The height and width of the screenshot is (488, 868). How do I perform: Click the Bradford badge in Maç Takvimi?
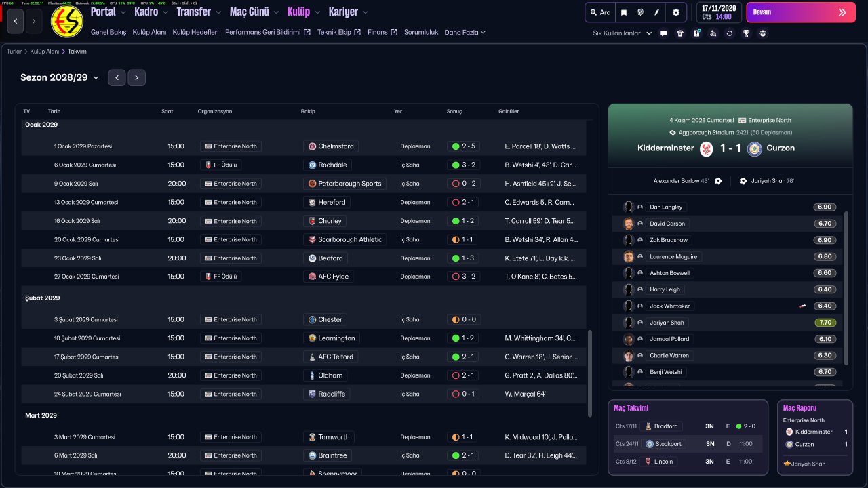(x=649, y=426)
